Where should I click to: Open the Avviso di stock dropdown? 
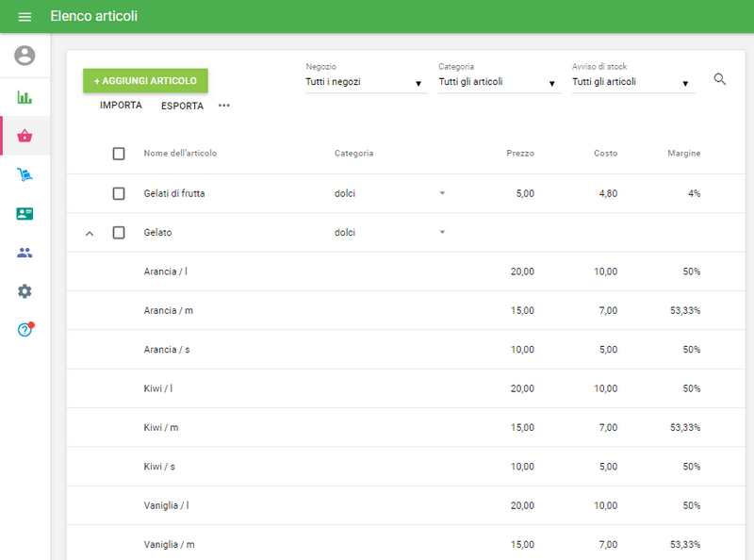click(632, 82)
